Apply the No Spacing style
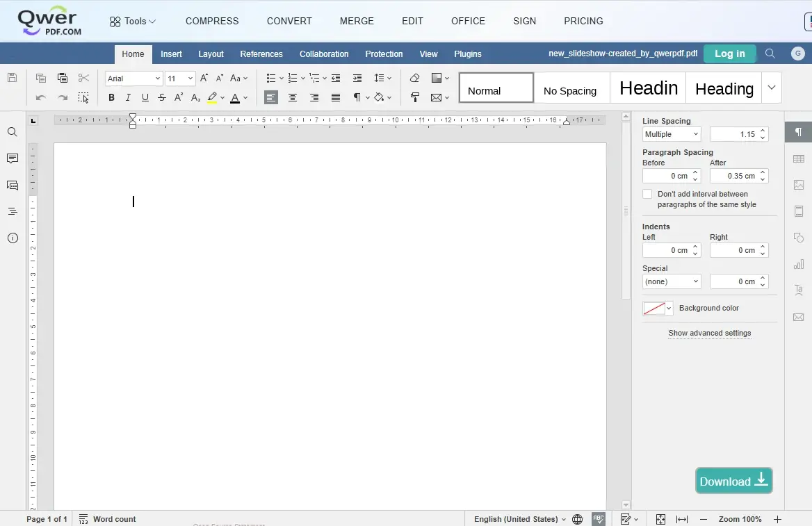 coord(571,88)
